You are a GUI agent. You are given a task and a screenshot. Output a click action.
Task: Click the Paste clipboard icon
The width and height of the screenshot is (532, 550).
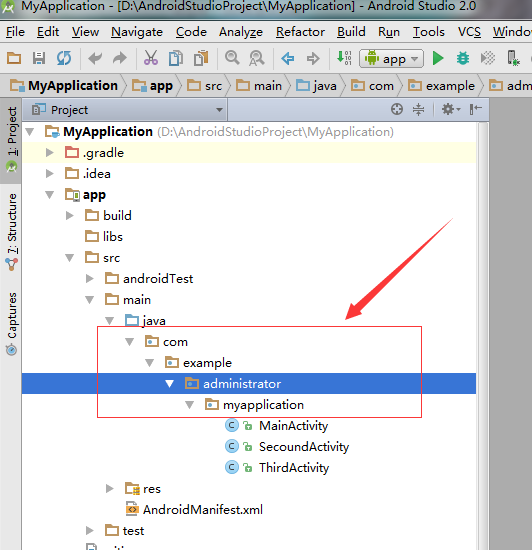click(201, 58)
